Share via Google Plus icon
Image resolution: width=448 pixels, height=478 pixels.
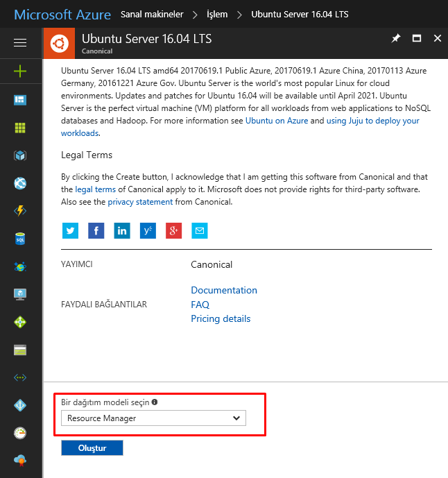click(173, 230)
